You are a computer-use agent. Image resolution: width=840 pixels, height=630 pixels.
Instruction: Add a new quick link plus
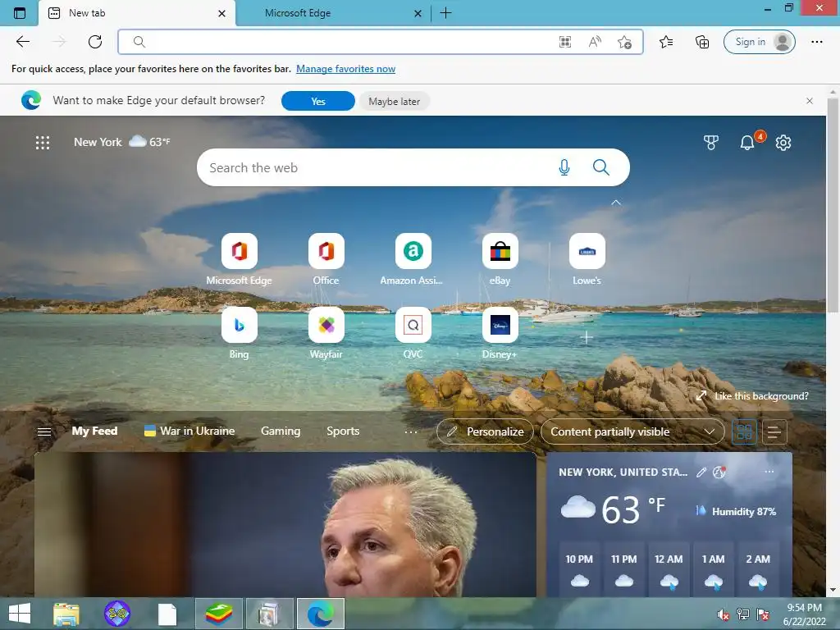[x=587, y=337]
